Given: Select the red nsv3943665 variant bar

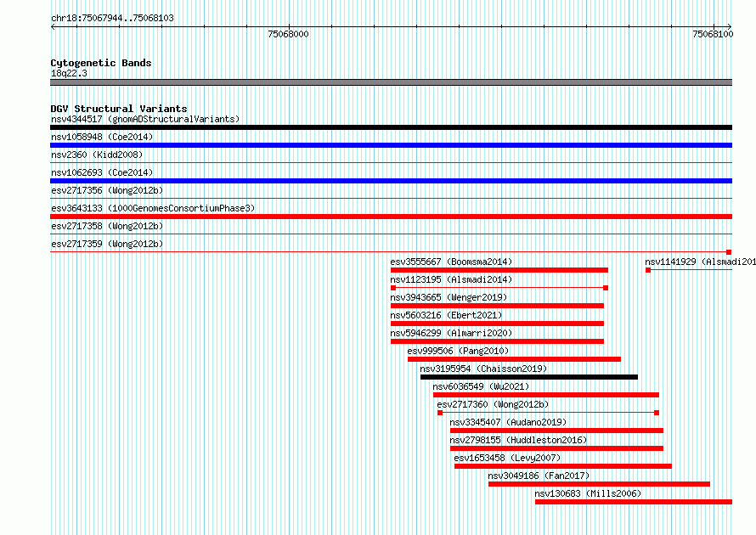Looking at the screenshot, I should tap(497, 306).
